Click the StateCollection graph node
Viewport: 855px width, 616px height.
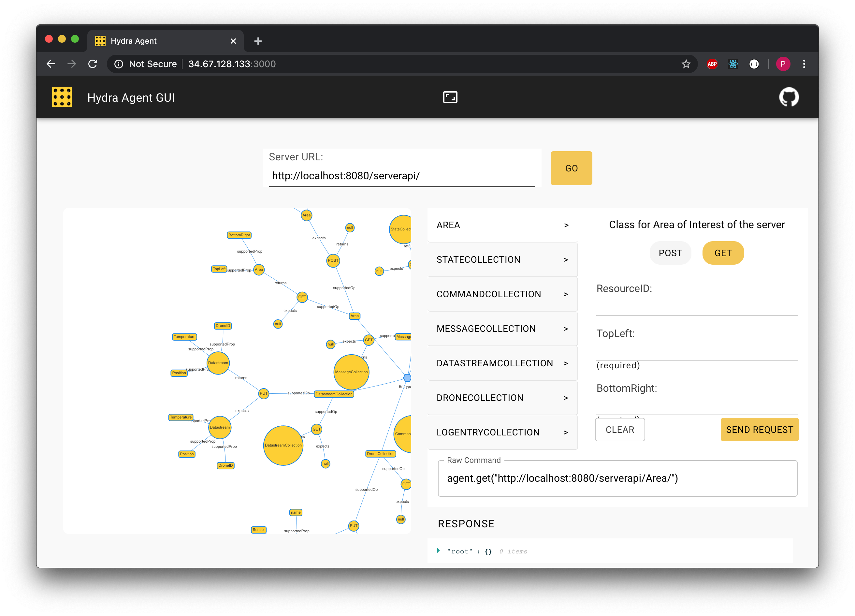coord(400,229)
